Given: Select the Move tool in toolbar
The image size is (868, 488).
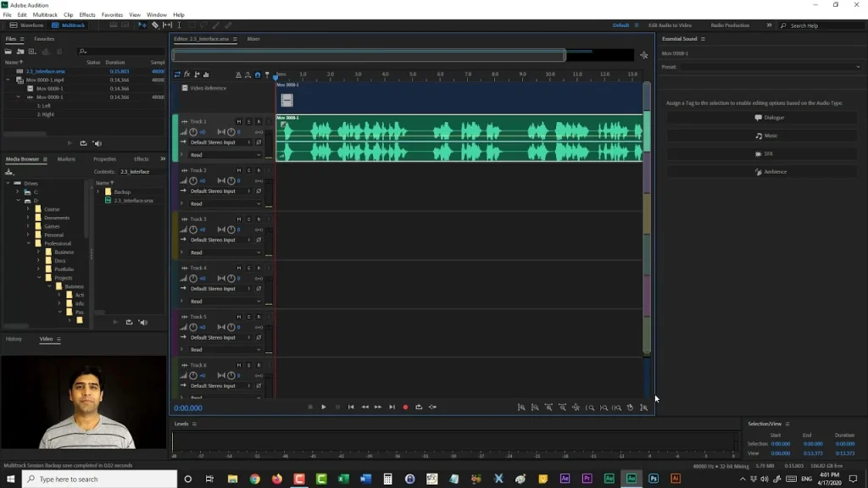Looking at the screenshot, I should 142,25.
